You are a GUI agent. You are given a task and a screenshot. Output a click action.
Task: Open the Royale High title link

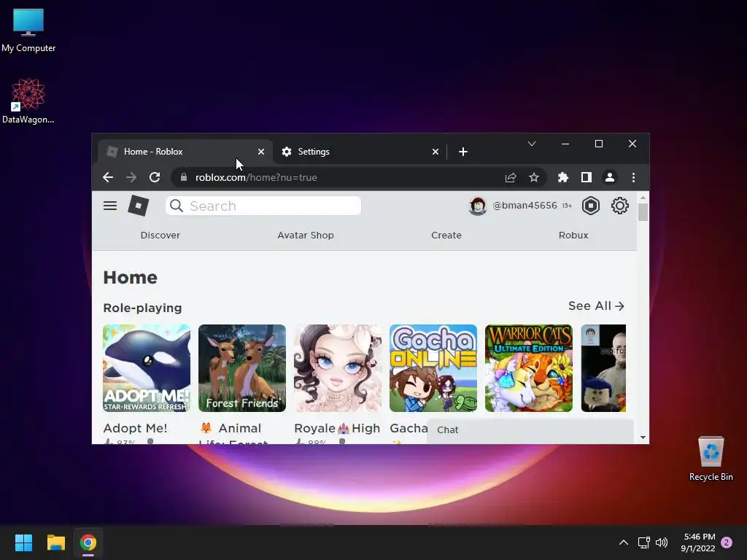337,428
